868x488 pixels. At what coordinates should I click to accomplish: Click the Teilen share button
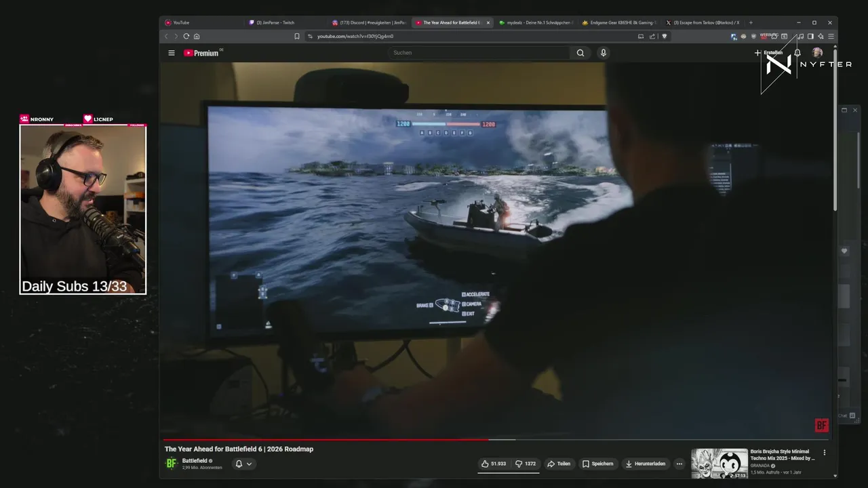[x=559, y=464]
